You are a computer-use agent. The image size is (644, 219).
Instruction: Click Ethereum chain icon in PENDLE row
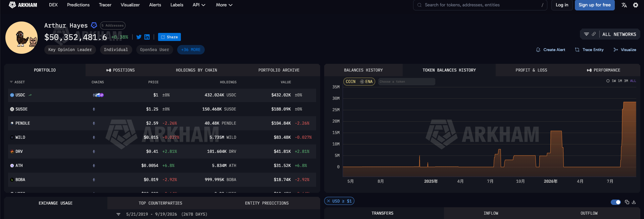(x=94, y=123)
